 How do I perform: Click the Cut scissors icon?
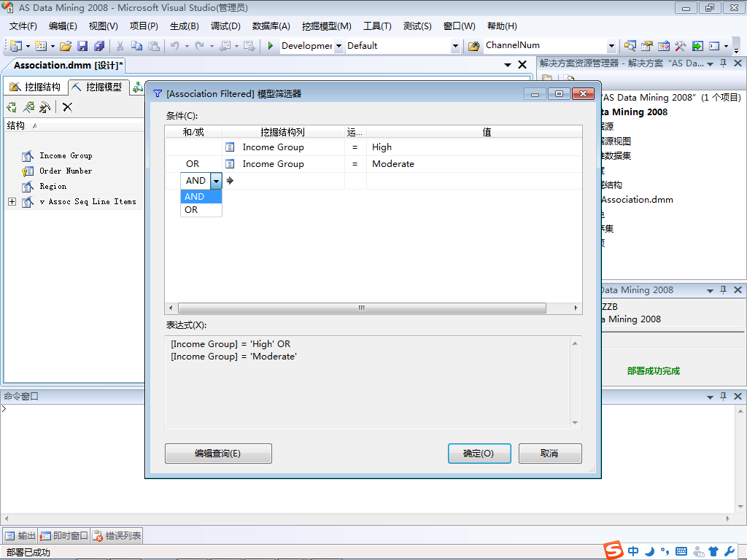(x=120, y=46)
